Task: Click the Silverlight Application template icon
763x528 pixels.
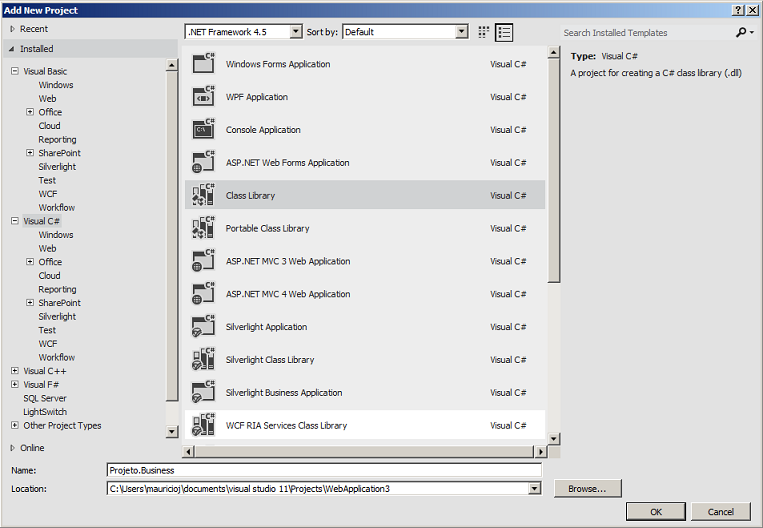Action: (x=203, y=327)
